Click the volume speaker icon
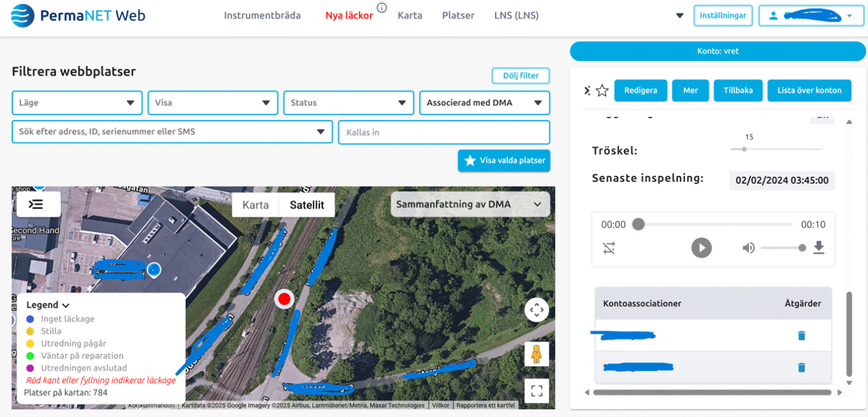Viewport: 868px width, 417px height. [x=749, y=248]
